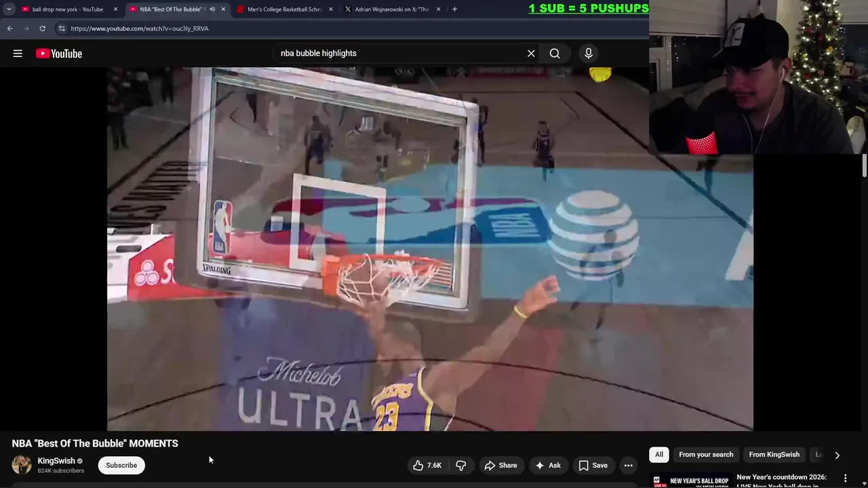
Task: Close the NBA Best Of The Bubble tab
Action: point(223,9)
